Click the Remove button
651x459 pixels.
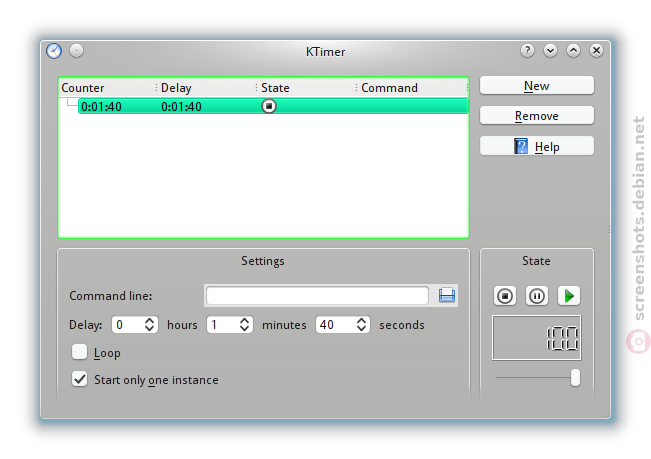click(537, 115)
